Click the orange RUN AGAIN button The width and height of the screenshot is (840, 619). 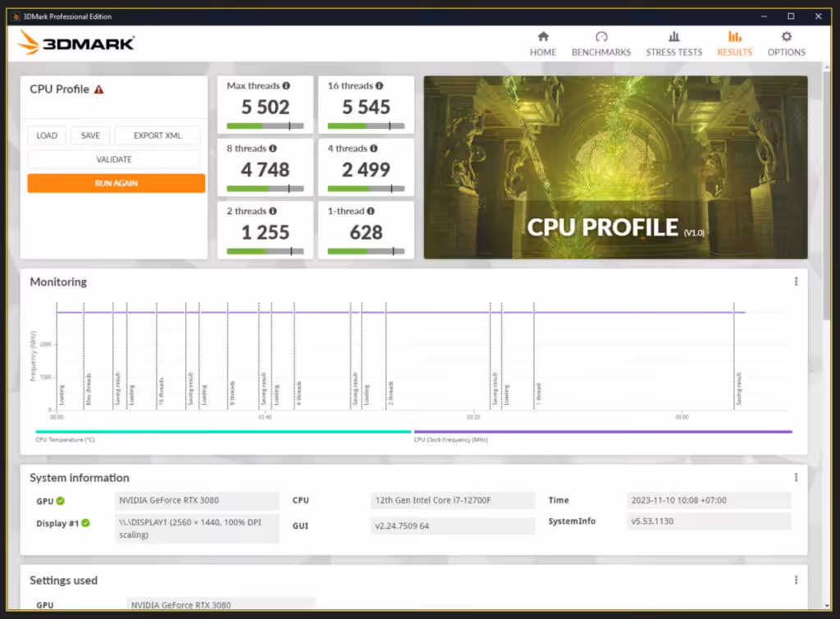point(116,183)
